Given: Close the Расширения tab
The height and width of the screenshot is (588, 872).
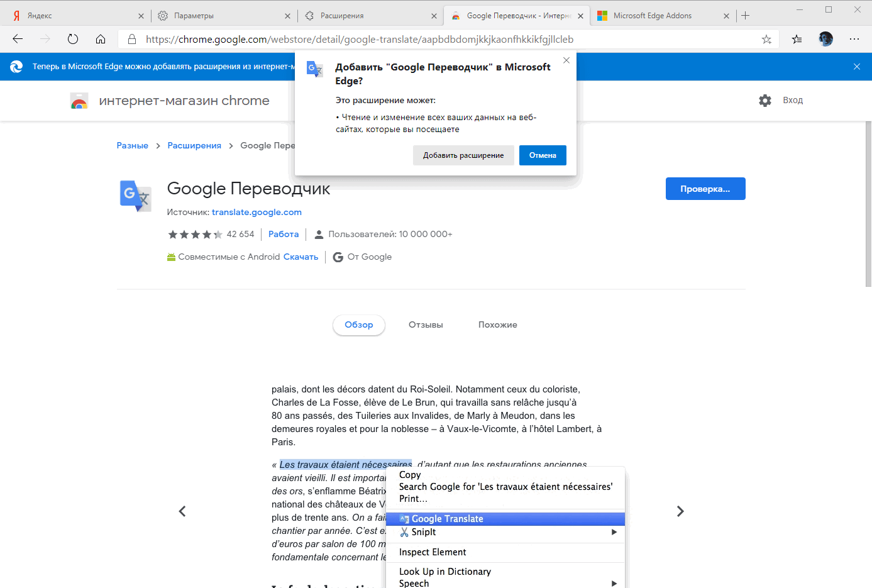Looking at the screenshot, I should 434,16.
